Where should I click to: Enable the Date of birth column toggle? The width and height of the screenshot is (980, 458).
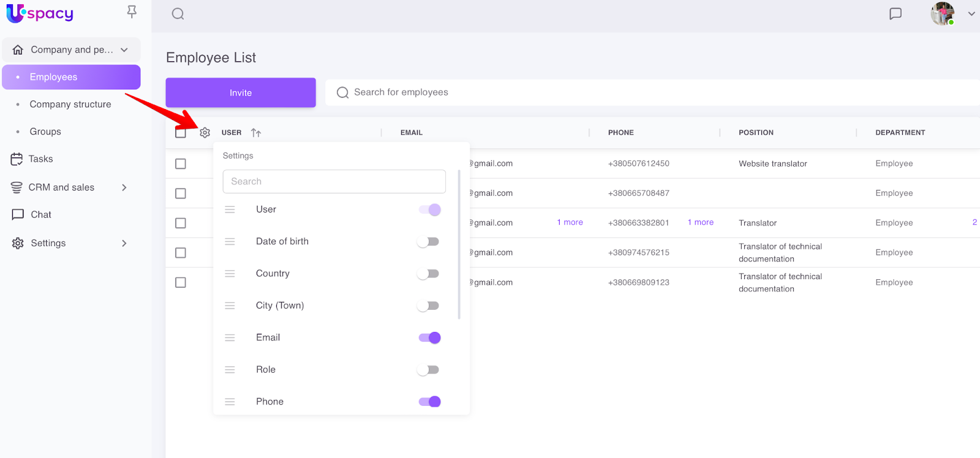[429, 242]
